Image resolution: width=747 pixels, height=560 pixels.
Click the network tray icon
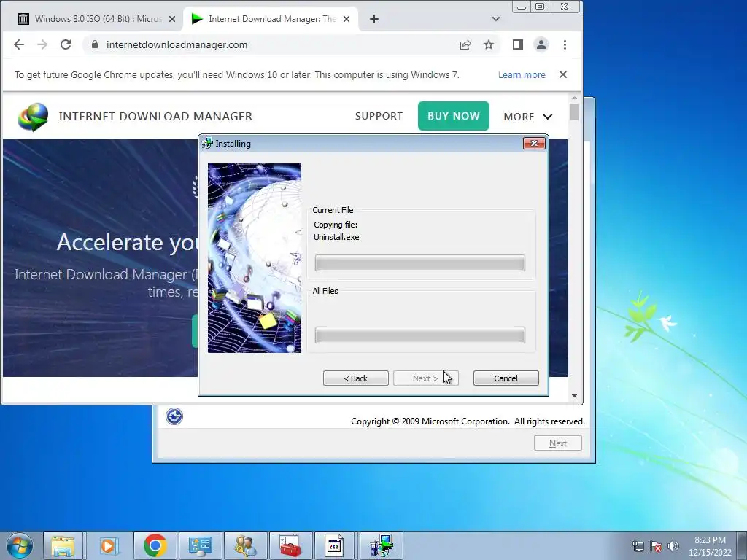(638, 546)
